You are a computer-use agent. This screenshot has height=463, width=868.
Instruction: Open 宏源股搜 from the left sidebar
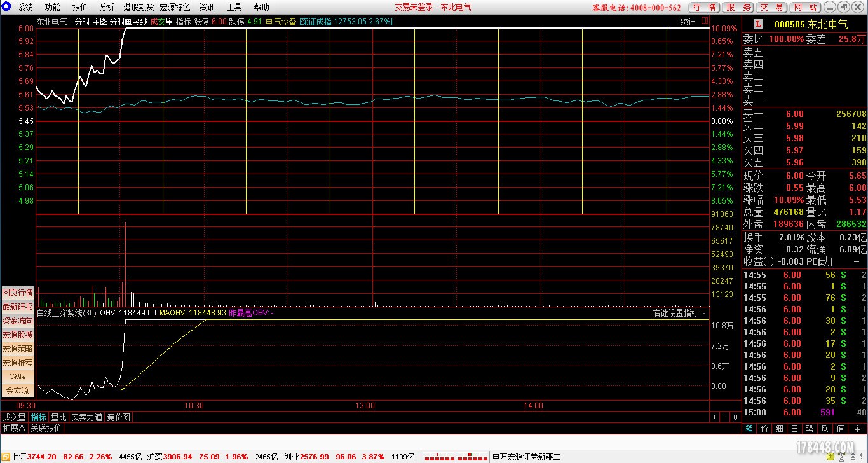[x=18, y=335]
